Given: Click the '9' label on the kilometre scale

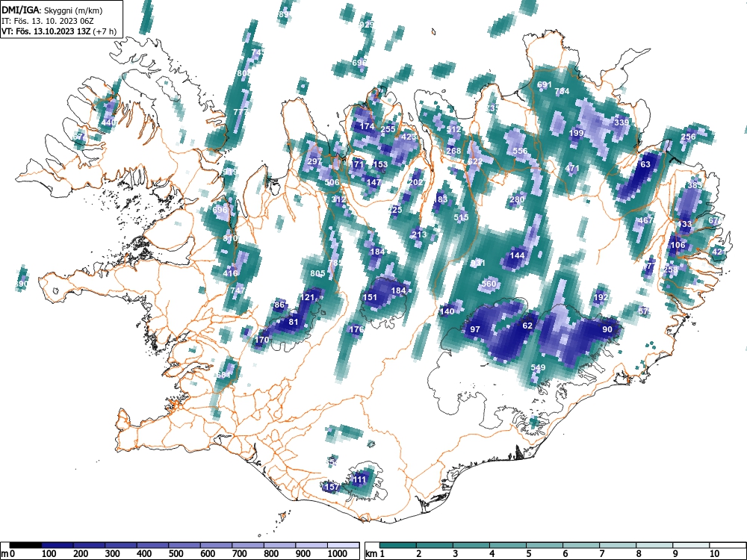Looking at the screenshot, I should (x=675, y=554).
